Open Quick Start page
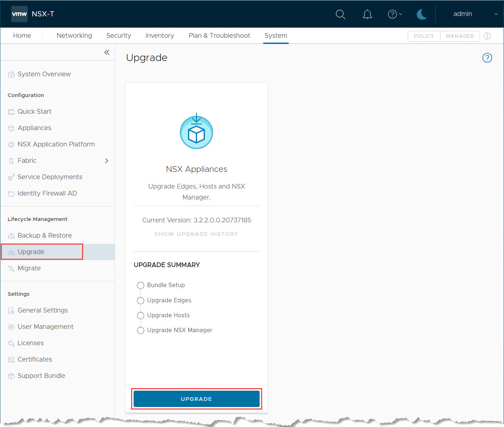504x427 pixels. click(34, 112)
